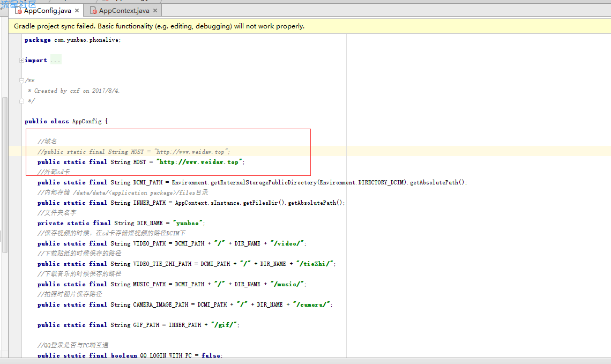The image size is (611, 364).
Task: Collapse the Javadoc comment at its start
Action: [21, 80]
